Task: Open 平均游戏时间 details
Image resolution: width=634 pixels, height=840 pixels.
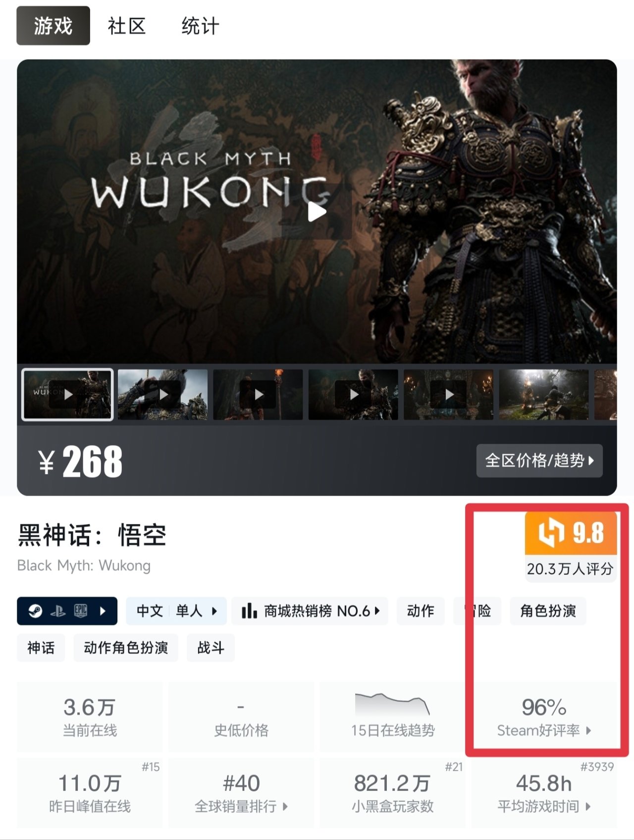Action: pyautogui.click(x=544, y=792)
